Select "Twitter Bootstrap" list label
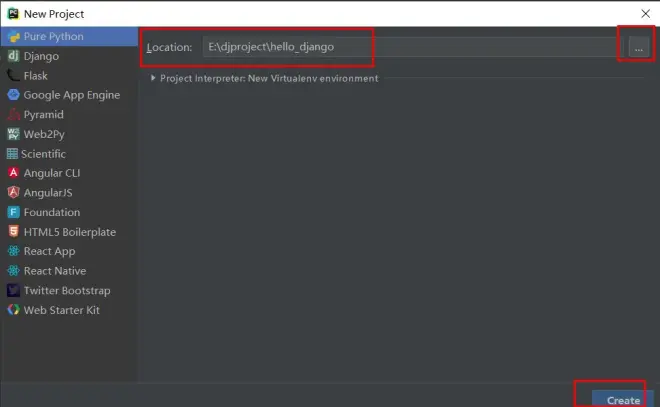This screenshot has height=407, width=660. [67, 290]
